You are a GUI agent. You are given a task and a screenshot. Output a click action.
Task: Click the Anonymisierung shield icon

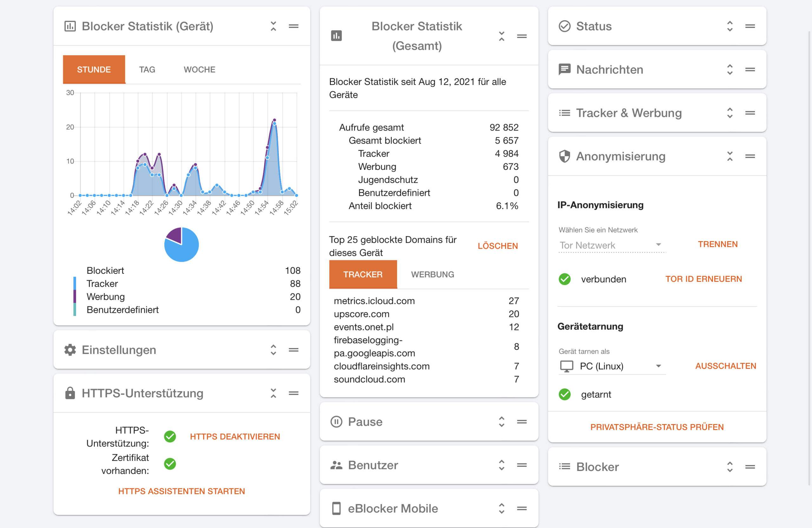point(564,157)
